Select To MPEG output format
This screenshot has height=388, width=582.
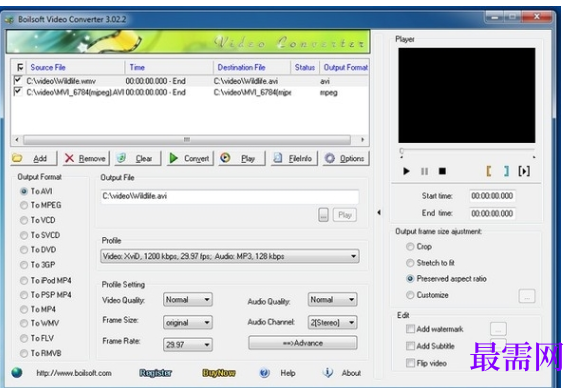tap(24, 205)
